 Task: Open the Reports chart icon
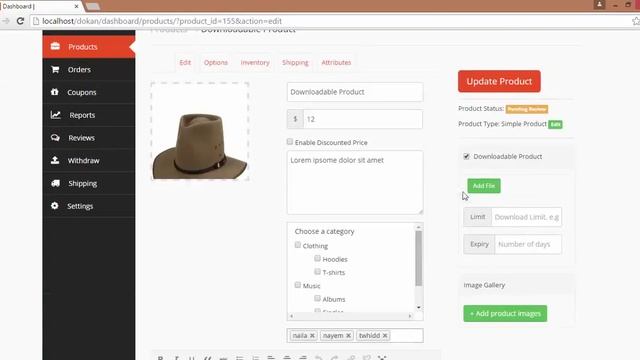tap(56, 115)
